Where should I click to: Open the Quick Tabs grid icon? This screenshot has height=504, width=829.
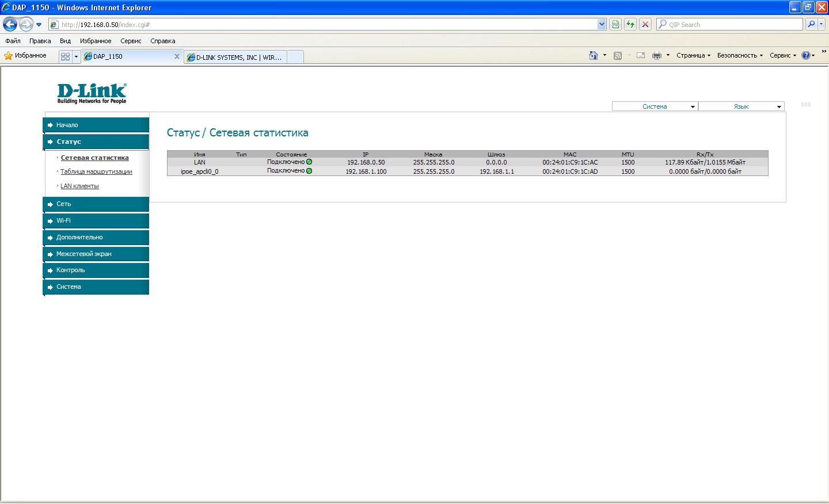65,56
